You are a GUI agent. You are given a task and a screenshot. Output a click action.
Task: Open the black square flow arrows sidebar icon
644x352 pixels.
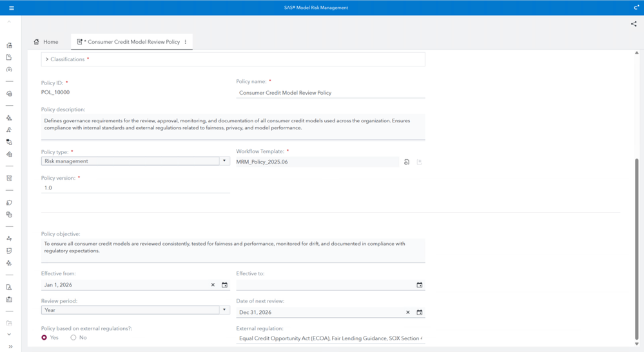point(9,142)
